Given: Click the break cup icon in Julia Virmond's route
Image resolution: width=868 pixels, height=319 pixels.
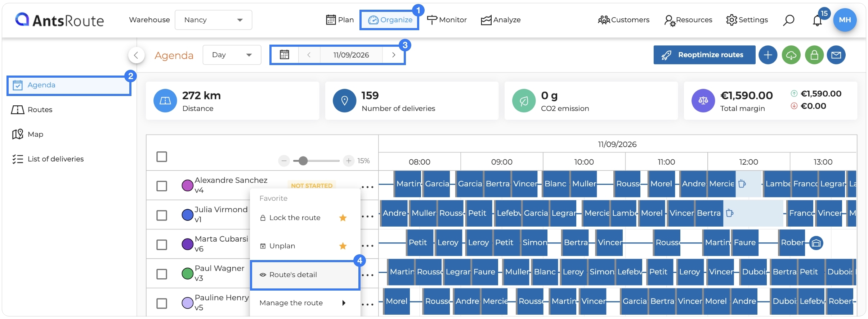Looking at the screenshot, I should (x=729, y=213).
